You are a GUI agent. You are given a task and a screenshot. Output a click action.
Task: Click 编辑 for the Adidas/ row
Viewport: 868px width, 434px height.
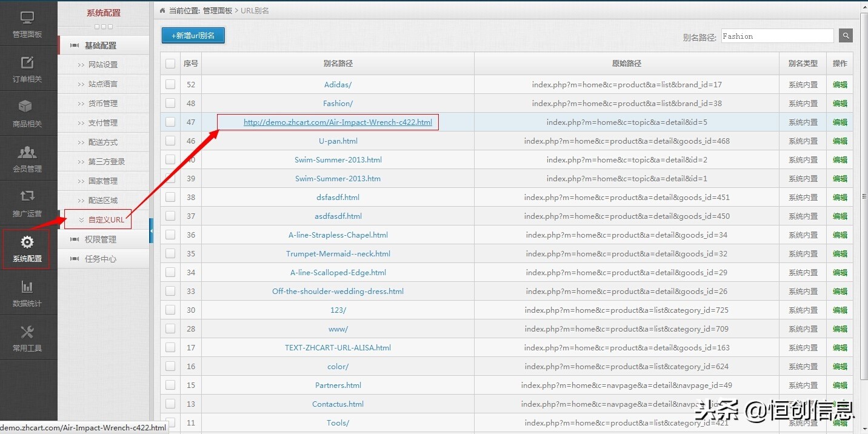(840, 85)
